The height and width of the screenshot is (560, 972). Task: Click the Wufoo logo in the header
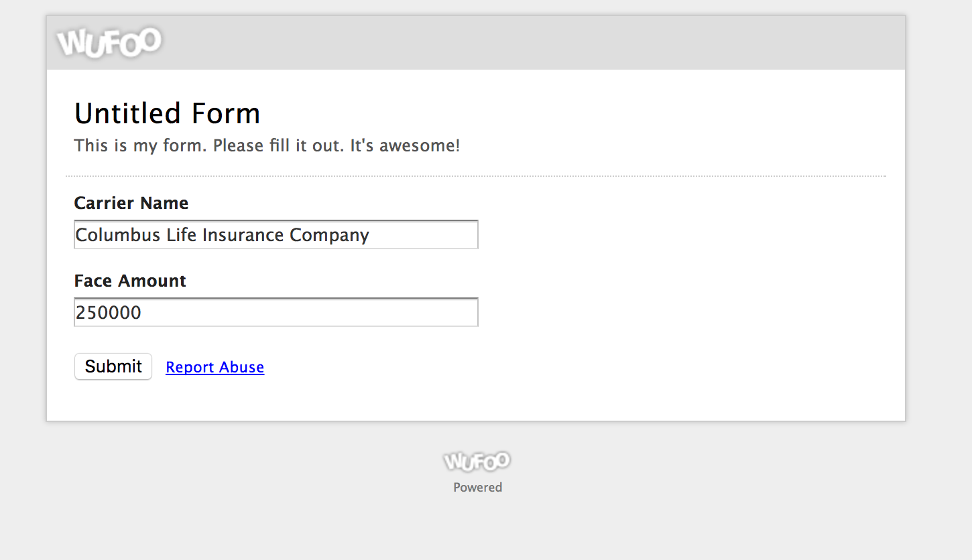click(109, 42)
